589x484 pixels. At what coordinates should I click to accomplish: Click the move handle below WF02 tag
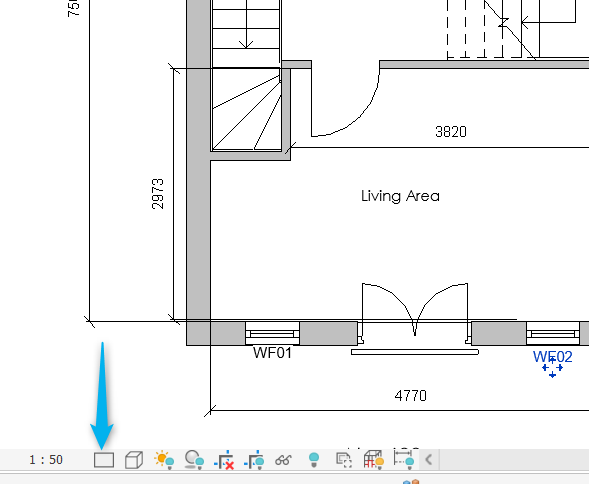[553, 368]
